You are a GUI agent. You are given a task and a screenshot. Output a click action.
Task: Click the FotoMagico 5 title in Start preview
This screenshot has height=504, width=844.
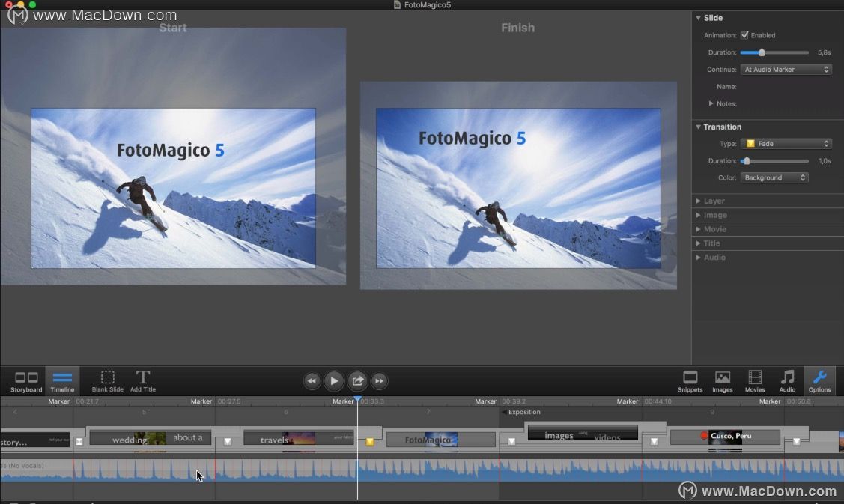tap(171, 151)
